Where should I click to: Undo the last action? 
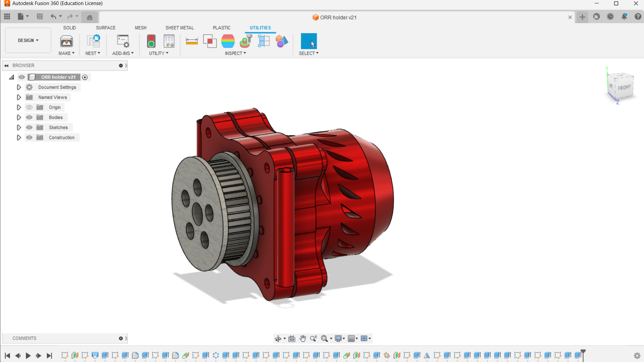tap(53, 16)
